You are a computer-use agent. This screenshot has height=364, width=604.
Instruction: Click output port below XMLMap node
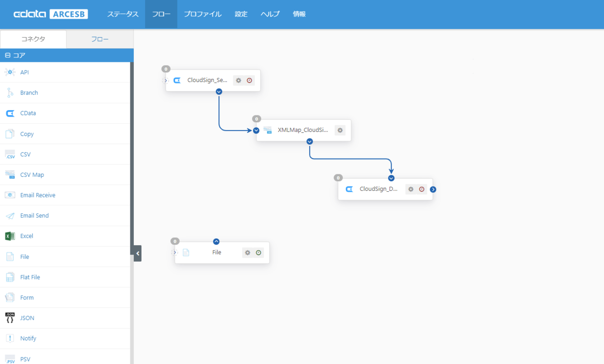click(310, 141)
